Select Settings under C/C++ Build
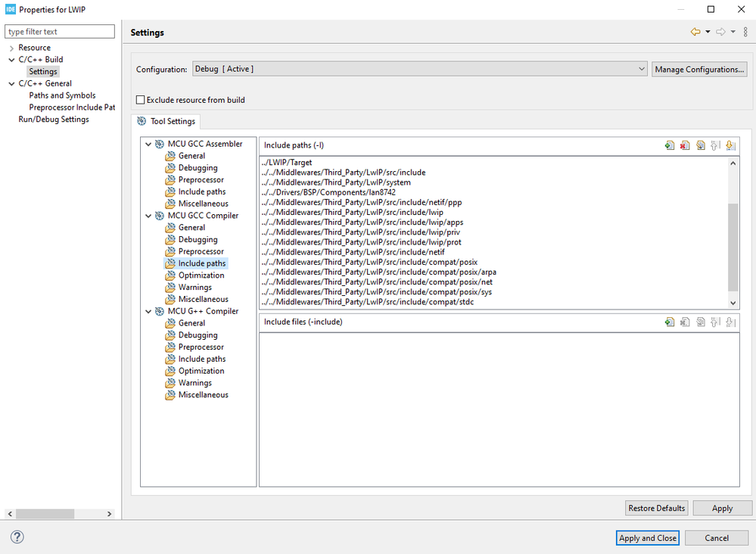Image resolution: width=756 pixels, height=554 pixels. pos(43,71)
